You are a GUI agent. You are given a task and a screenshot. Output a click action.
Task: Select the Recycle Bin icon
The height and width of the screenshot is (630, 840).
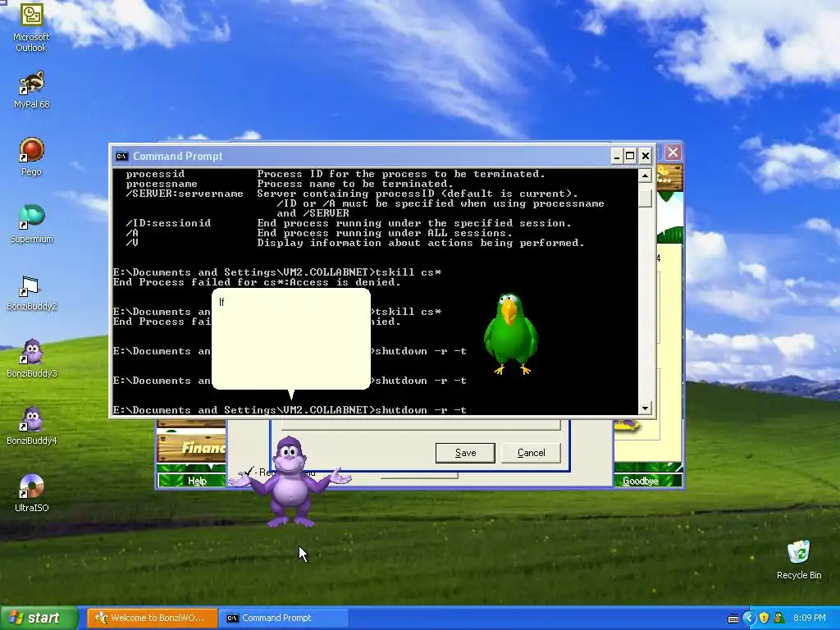pyautogui.click(x=799, y=559)
